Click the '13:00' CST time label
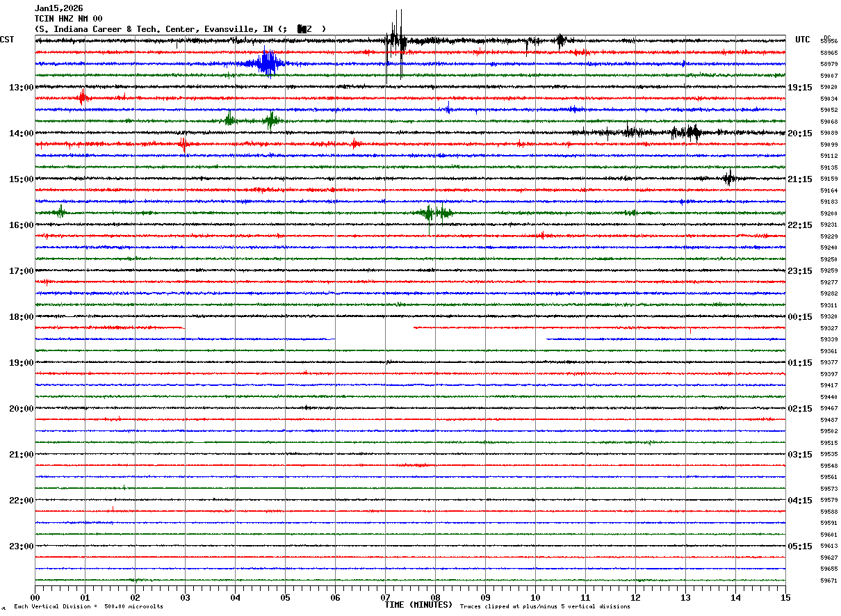This screenshot has height=616, width=841. click(x=21, y=88)
